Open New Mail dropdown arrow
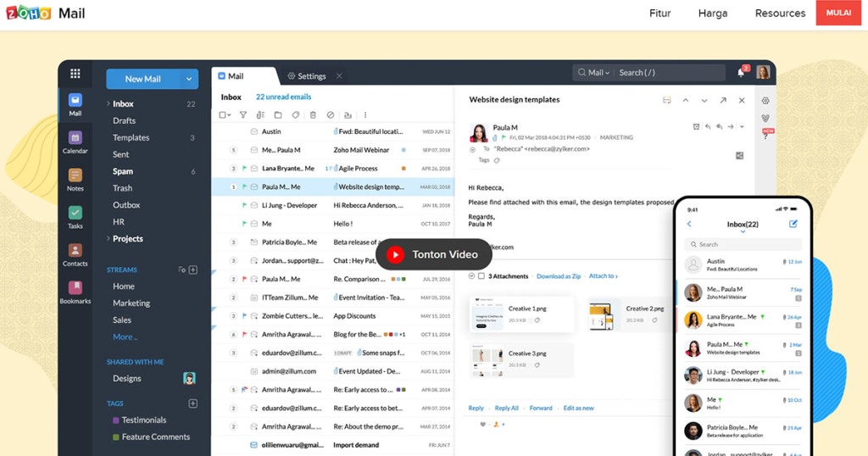868x456 pixels. [189, 79]
